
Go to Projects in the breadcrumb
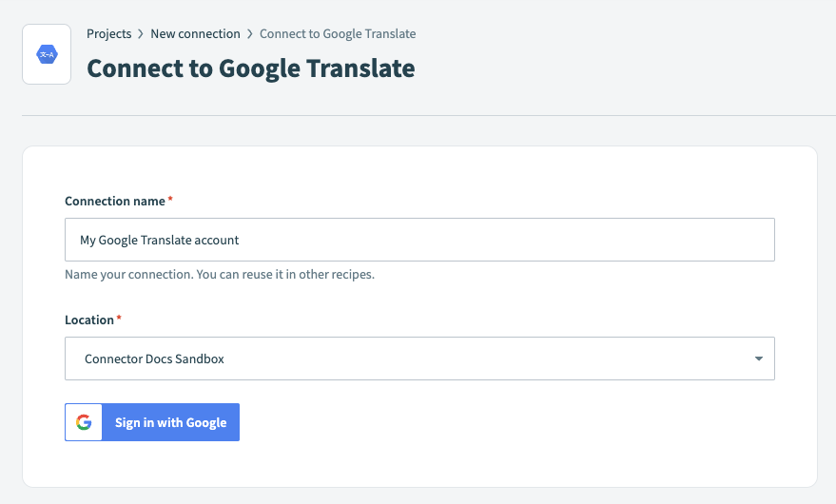click(x=108, y=34)
